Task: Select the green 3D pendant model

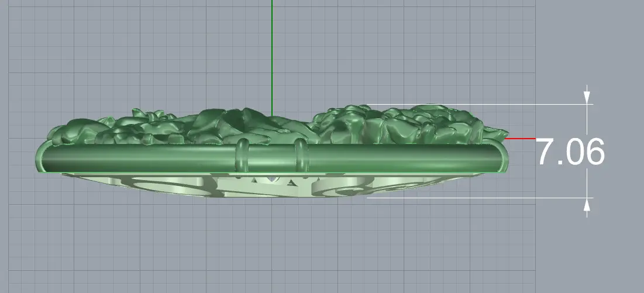Action: [272, 151]
